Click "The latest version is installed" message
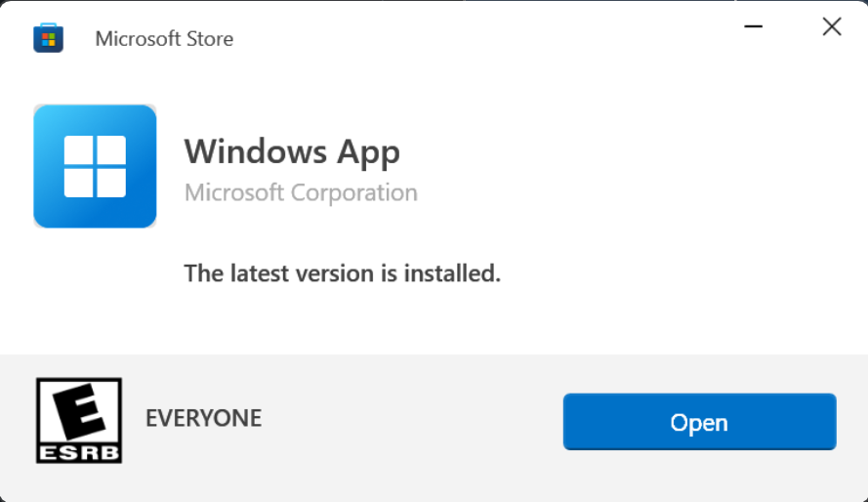Screen dimensions: 868x502 pyautogui.click(x=342, y=273)
